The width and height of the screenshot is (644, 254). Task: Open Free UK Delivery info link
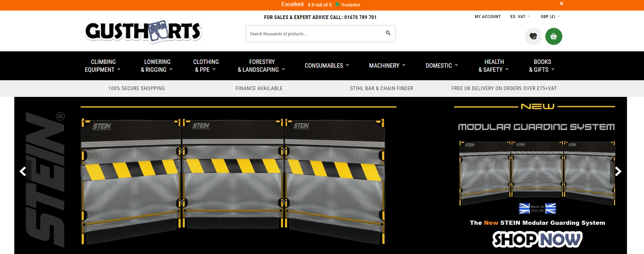pyautogui.click(x=504, y=88)
